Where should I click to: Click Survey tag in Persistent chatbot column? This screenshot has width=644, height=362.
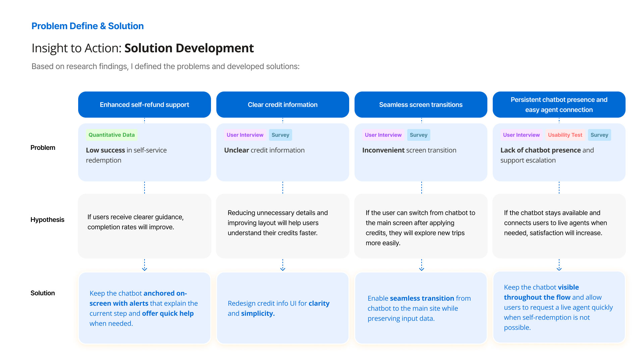(x=599, y=135)
